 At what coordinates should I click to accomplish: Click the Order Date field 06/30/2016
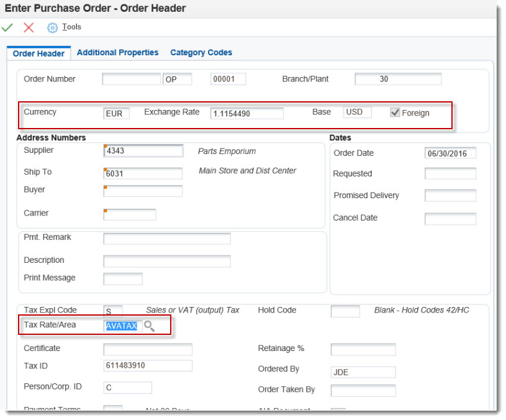click(x=450, y=153)
